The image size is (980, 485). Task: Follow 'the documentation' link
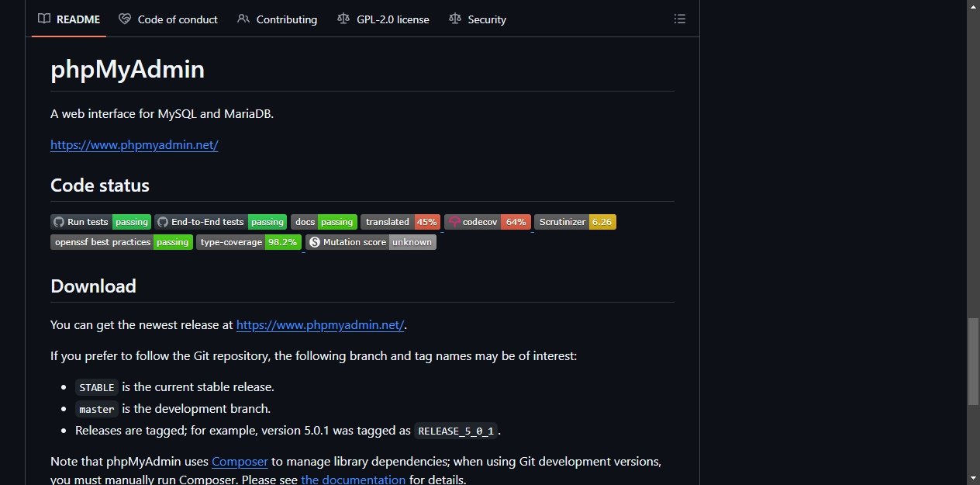pos(354,480)
